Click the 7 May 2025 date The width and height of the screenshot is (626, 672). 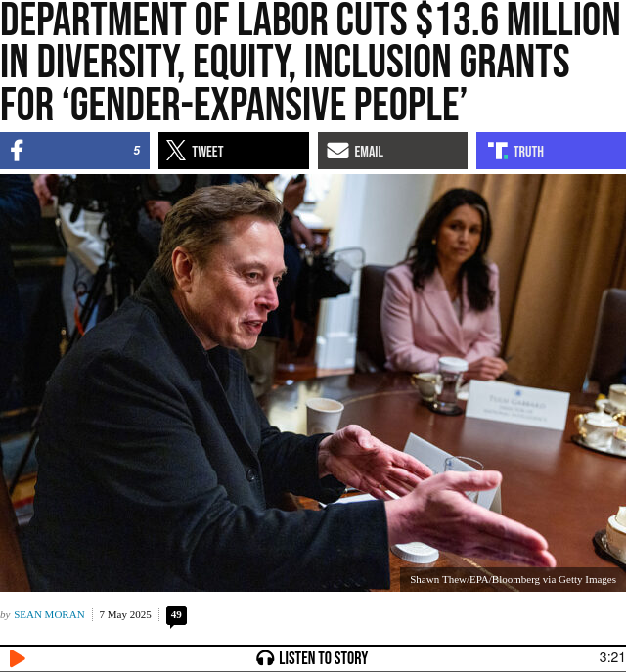125,614
